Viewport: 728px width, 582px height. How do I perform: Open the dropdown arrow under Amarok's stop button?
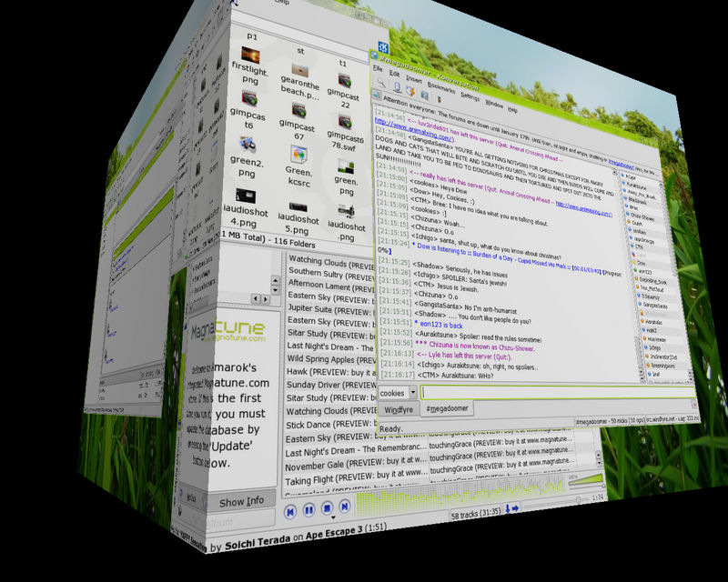(x=333, y=517)
